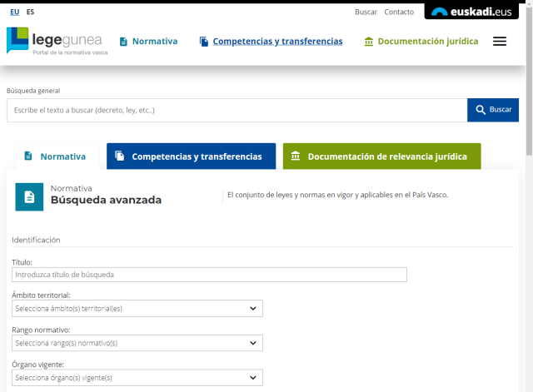This screenshot has height=392, width=533.
Task: Open the Documentación de relevancia jurídica tab
Action: point(381,156)
